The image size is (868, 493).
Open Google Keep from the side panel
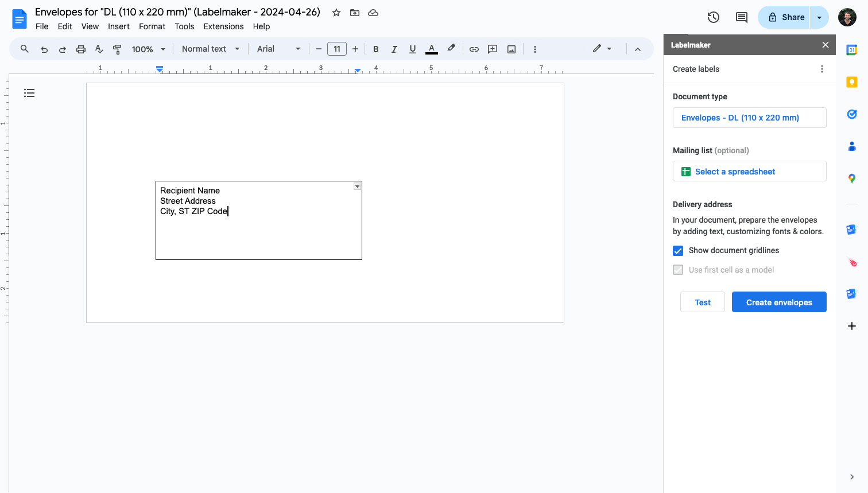(x=851, y=81)
